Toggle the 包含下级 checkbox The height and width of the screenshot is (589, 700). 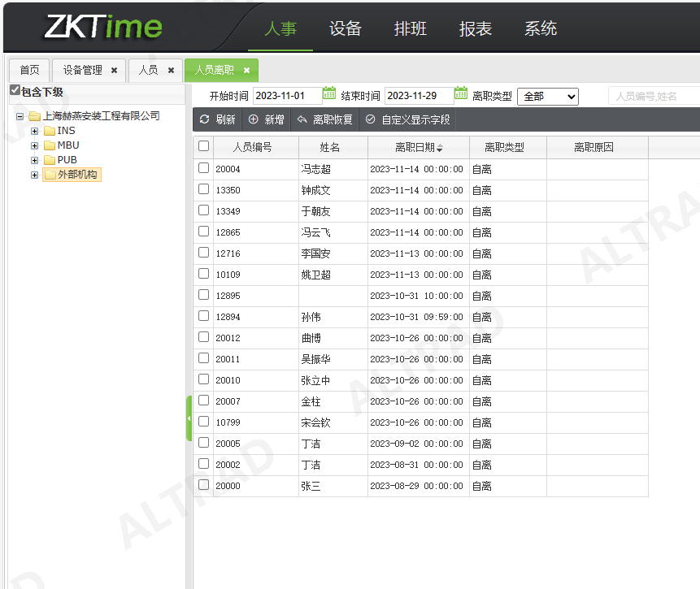click(15, 91)
